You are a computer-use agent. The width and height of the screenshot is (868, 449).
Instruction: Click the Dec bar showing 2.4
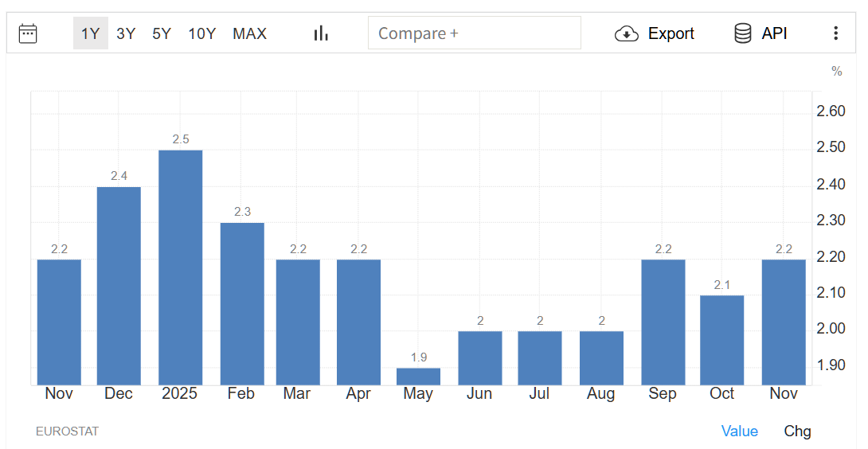click(119, 286)
